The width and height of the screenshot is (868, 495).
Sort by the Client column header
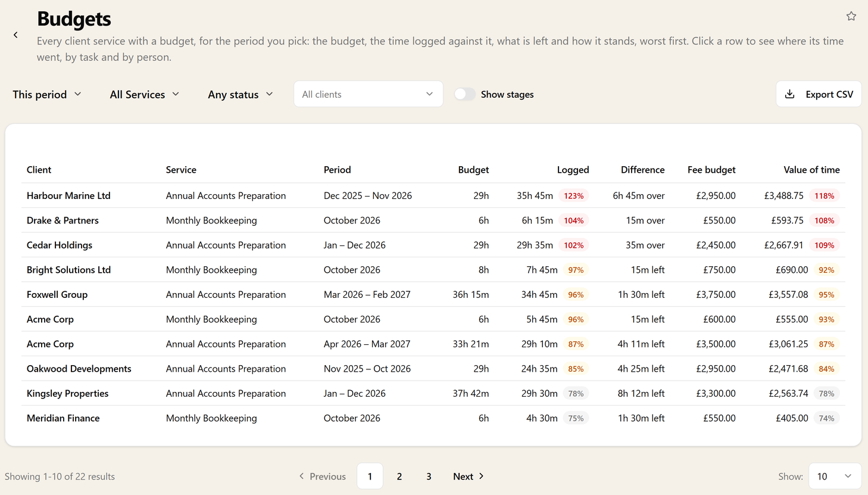(39, 170)
